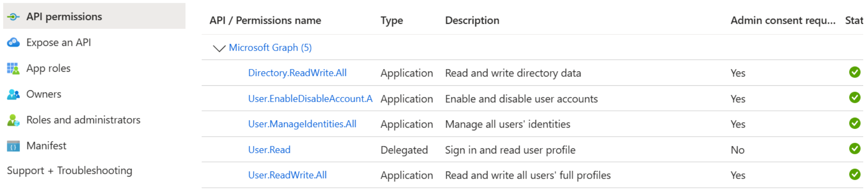Open User.ReadWrite.All permission link
Image resolution: width=868 pixels, height=193 pixels.
tap(287, 175)
